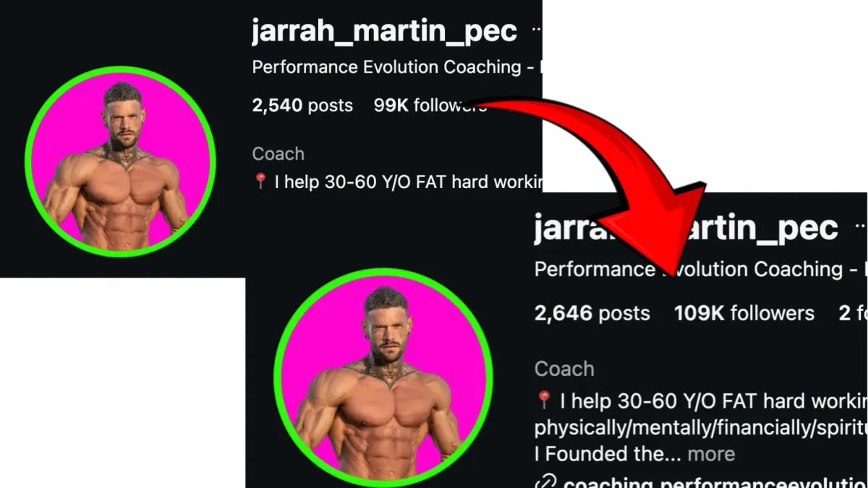Click the red pin emoji in the top bio
This screenshot has height=488, width=868.
[x=260, y=181]
